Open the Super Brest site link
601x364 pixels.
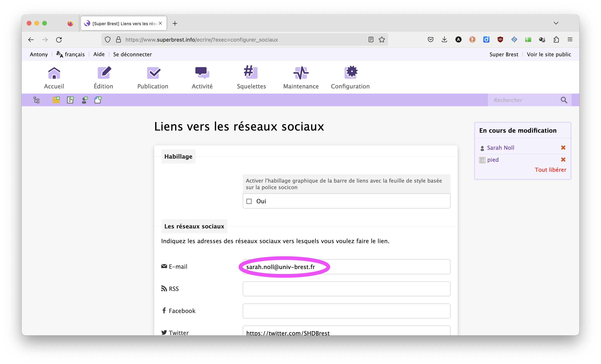pyautogui.click(x=504, y=54)
